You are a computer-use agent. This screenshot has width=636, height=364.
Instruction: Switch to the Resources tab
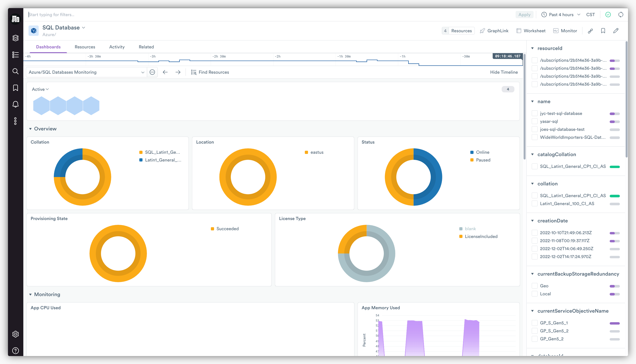(x=85, y=47)
